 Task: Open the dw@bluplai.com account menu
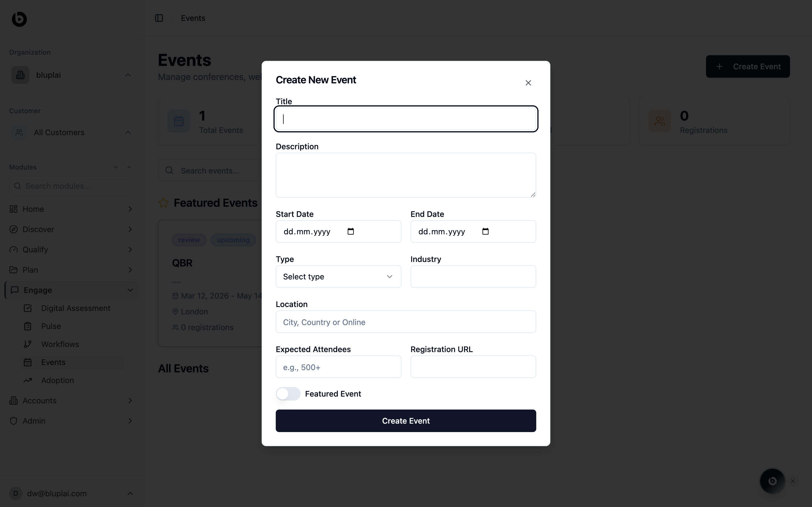pos(71,493)
